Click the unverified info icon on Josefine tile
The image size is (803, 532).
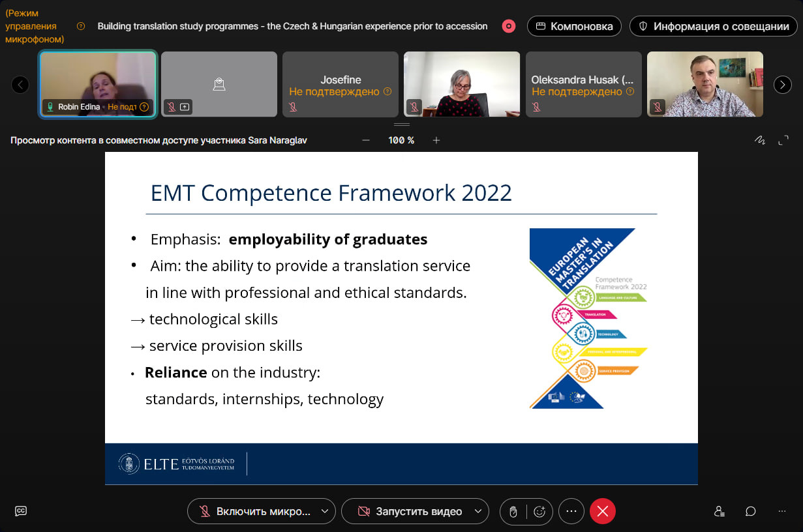tap(387, 92)
